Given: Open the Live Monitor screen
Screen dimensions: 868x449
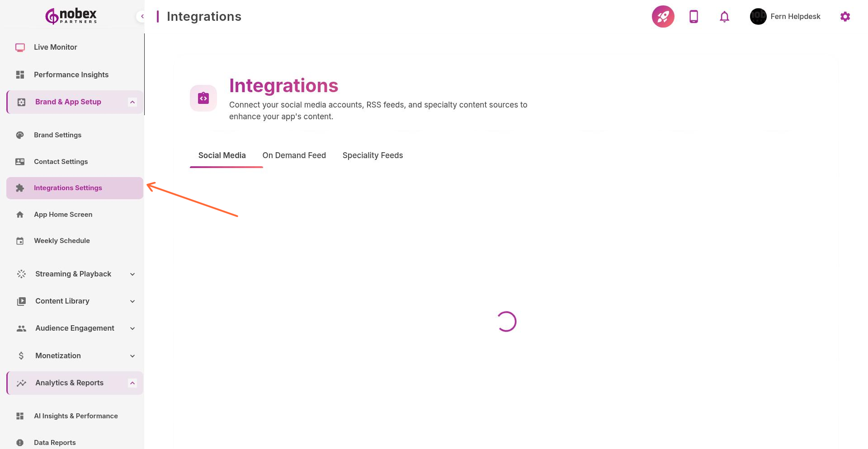Looking at the screenshot, I should (55, 47).
